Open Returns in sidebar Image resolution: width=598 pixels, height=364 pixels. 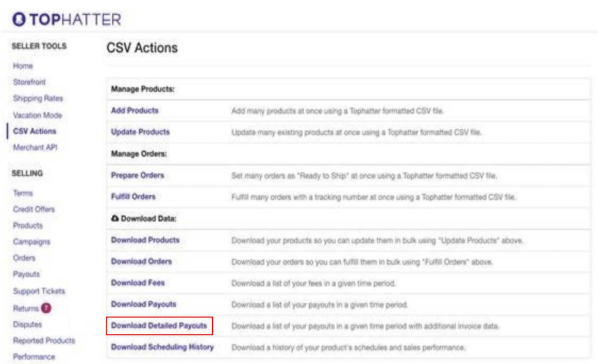tap(26, 308)
